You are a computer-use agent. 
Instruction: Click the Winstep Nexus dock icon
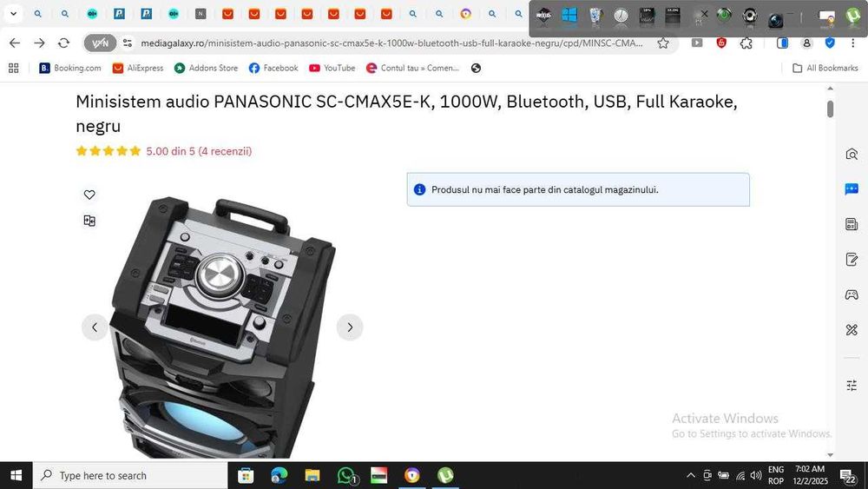543,16
